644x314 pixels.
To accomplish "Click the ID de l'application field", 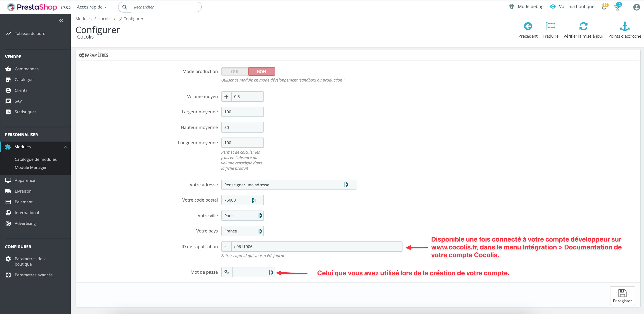I will (316, 247).
